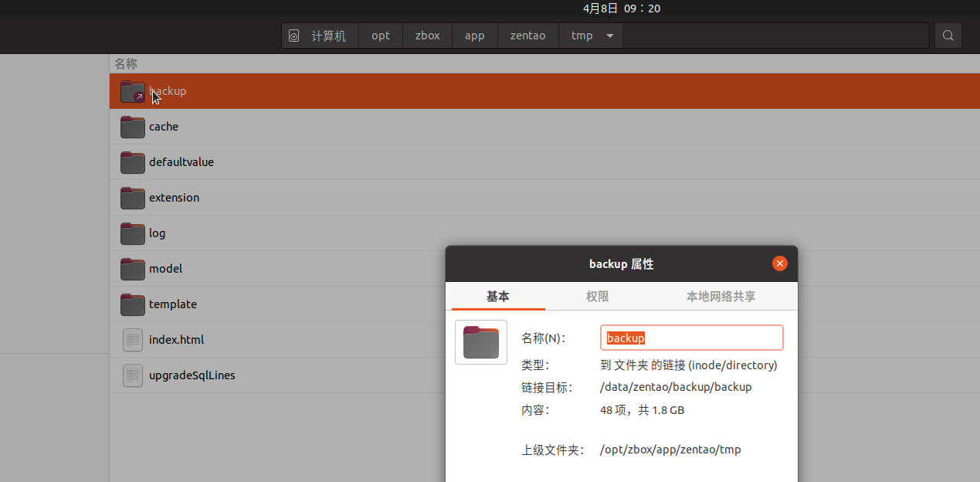Open the clock showing 4月8日 09:20
Image resolution: width=980 pixels, height=482 pixels.
pos(622,8)
